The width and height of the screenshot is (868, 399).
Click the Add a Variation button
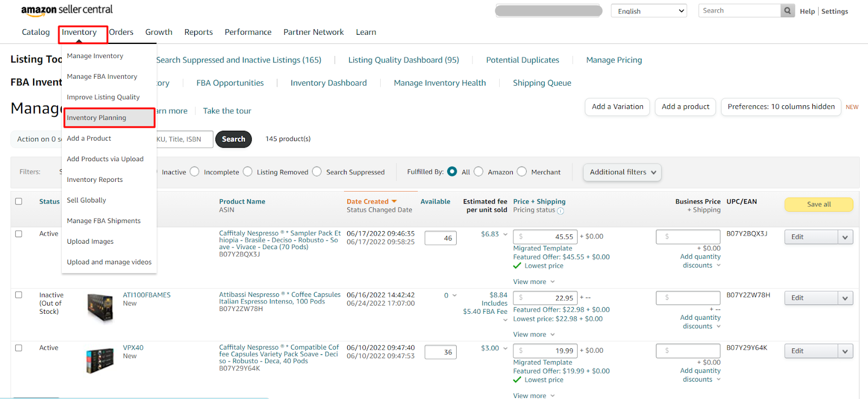pos(617,107)
